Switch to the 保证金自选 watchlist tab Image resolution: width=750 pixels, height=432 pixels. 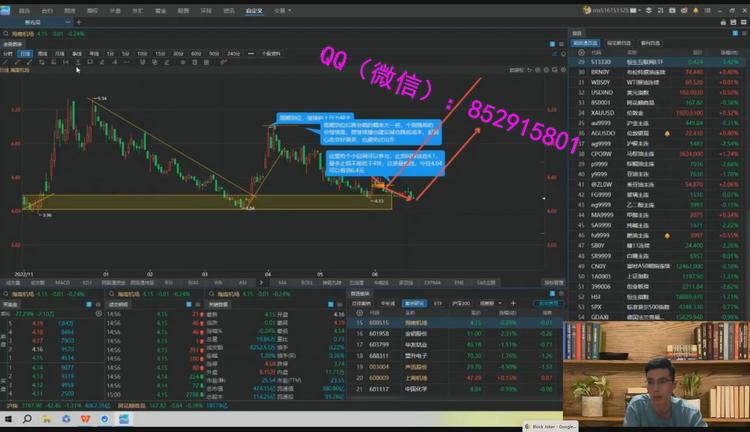[x=618, y=44]
